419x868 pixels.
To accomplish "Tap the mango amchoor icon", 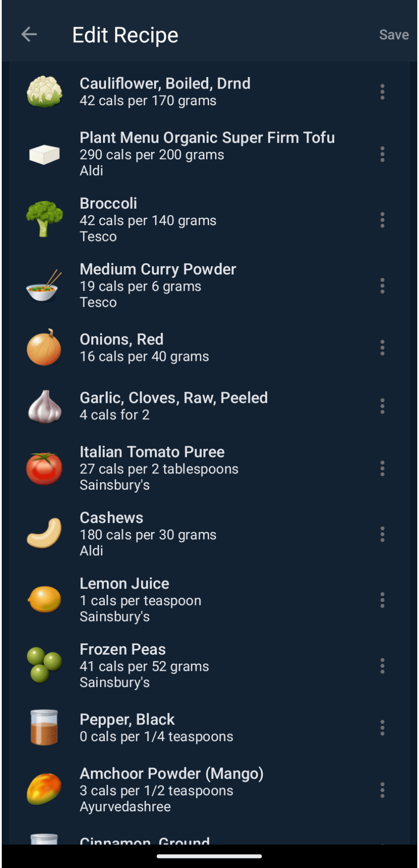I will pyautogui.click(x=44, y=789).
